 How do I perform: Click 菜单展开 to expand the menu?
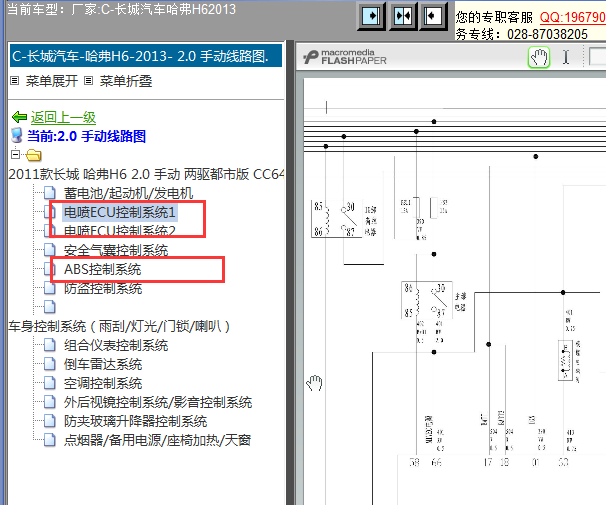coord(51,81)
